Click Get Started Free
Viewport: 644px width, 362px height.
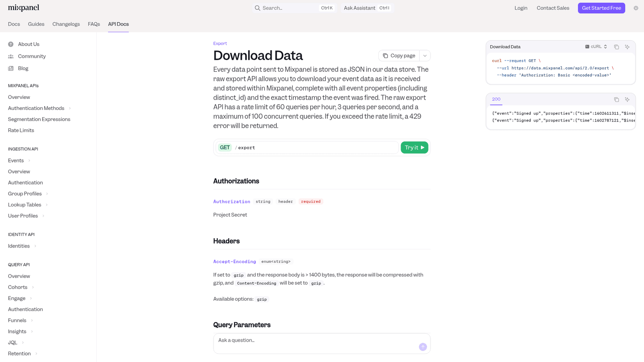601,8
